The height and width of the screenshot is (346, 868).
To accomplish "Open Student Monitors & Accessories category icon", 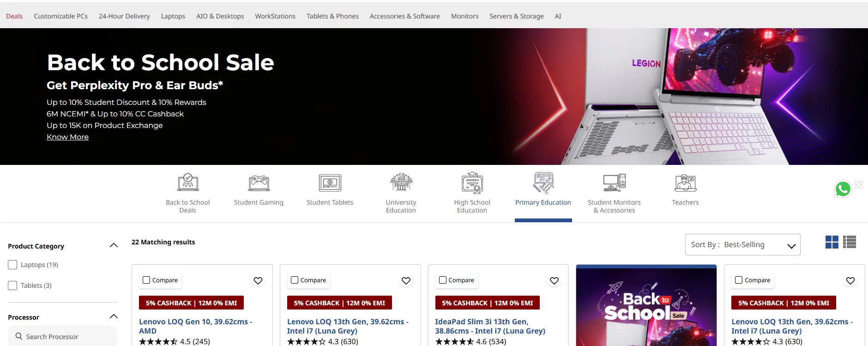I will (x=615, y=183).
